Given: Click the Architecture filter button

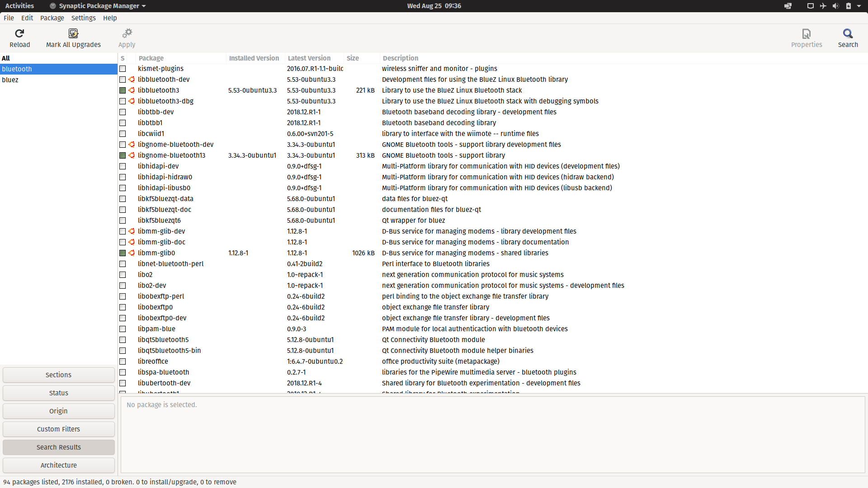Looking at the screenshot, I should 59,465.
